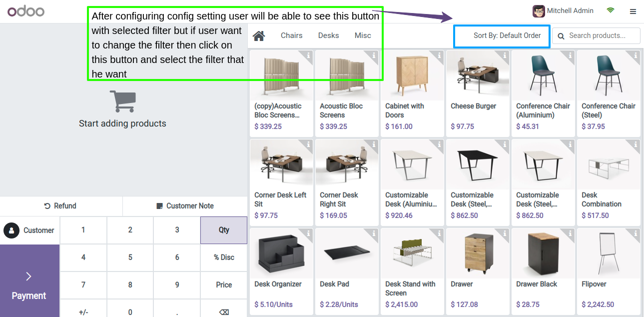Click the green Wi-Fi connection status icon
The image size is (644, 317).
(x=610, y=10)
